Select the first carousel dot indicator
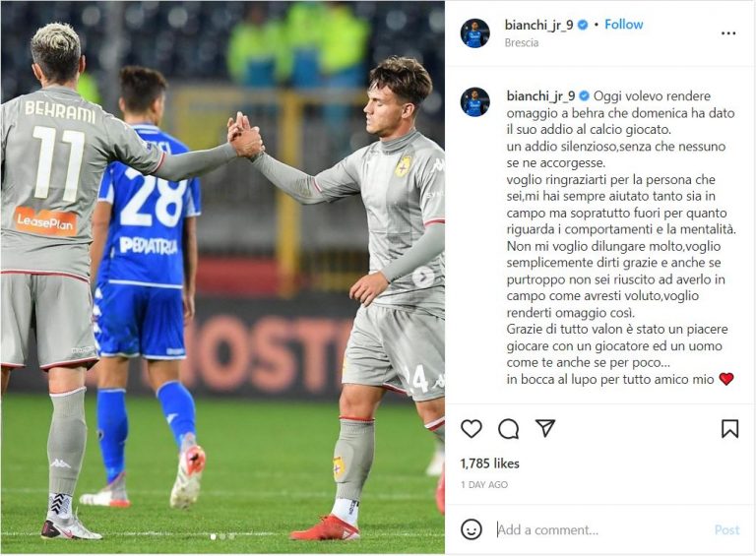 pyautogui.click(x=213, y=536)
